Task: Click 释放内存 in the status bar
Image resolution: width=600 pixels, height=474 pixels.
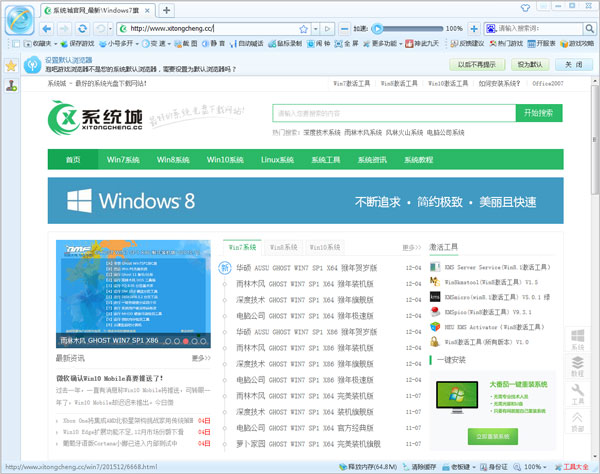Action: (368, 467)
